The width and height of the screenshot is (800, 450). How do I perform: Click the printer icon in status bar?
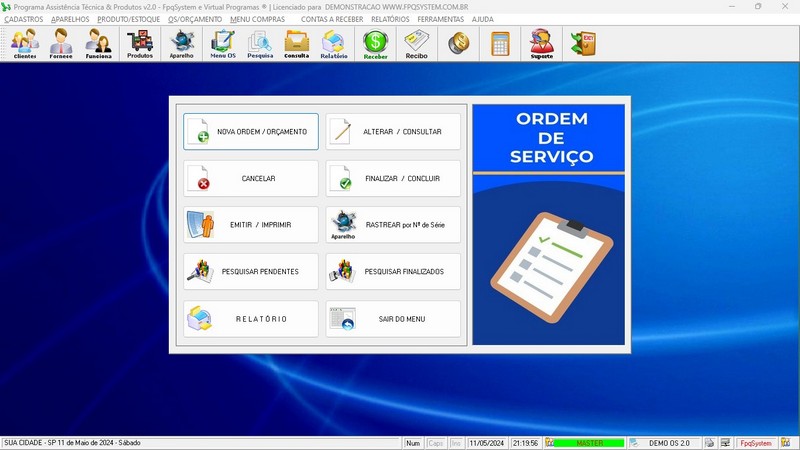pyautogui.click(x=709, y=443)
